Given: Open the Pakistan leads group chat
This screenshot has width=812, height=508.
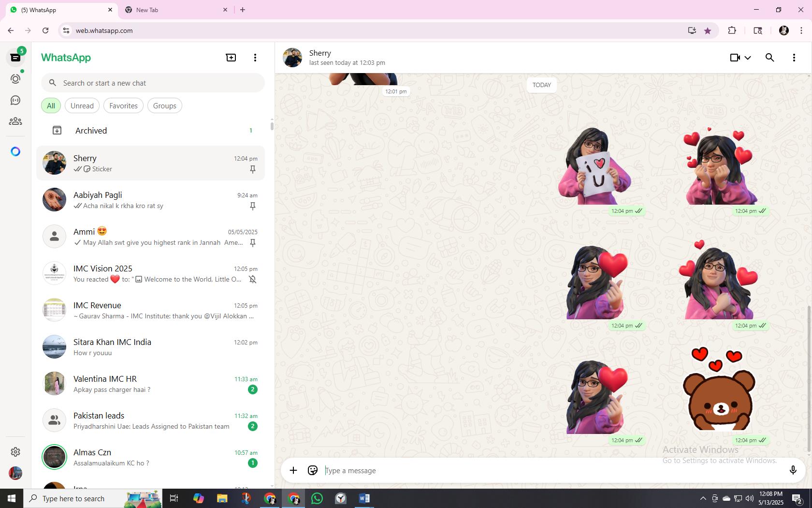Looking at the screenshot, I should tap(150, 420).
